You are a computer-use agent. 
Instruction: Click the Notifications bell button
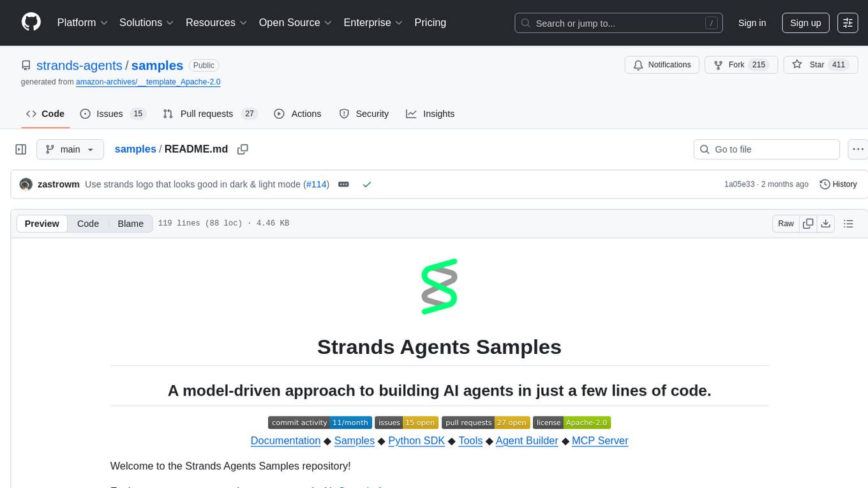[662, 65]
